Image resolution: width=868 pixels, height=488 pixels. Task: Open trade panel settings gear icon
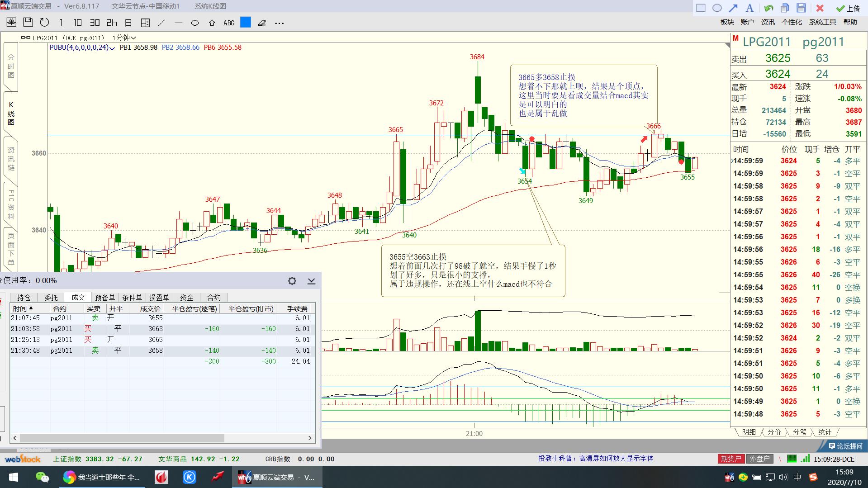click(292, 281)
